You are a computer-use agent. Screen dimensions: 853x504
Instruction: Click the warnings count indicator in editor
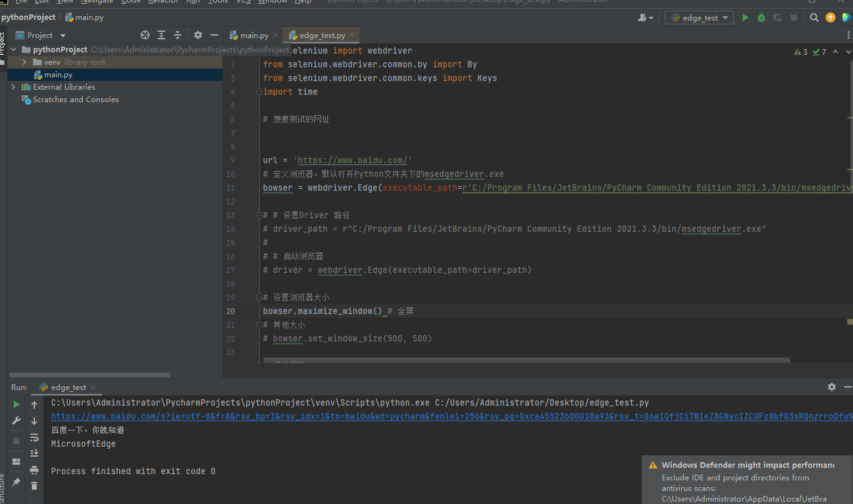point(801,52)
